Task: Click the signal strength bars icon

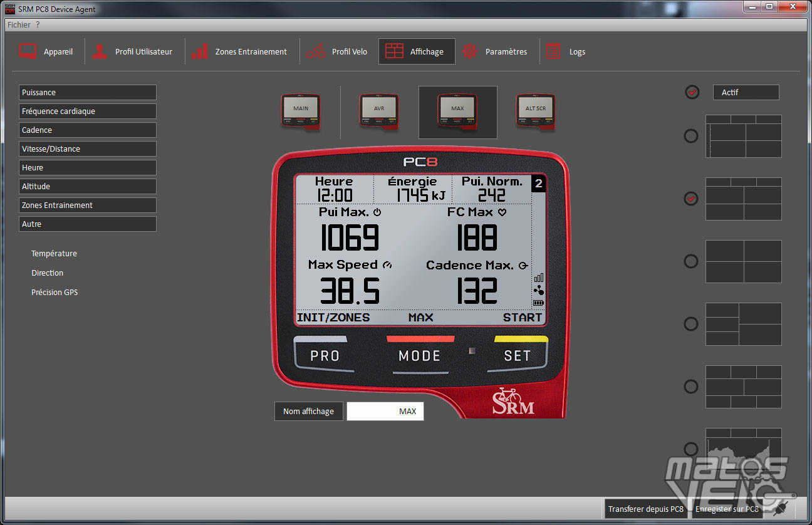Action: pos(539,278)
